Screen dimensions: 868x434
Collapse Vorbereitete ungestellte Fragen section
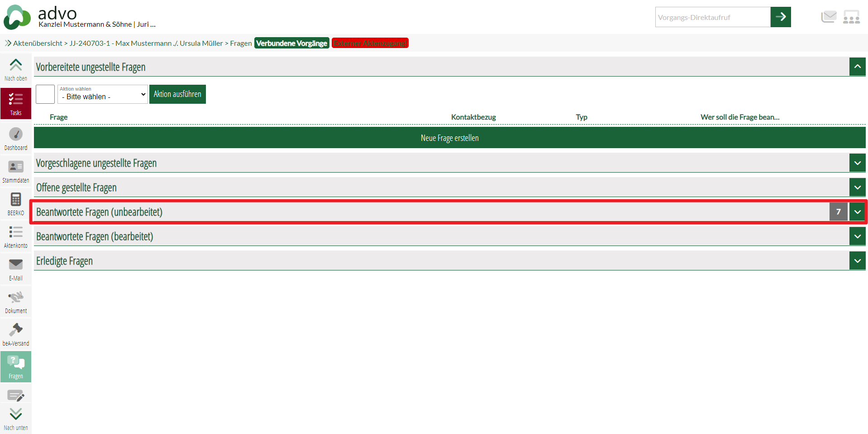[857, 67]
